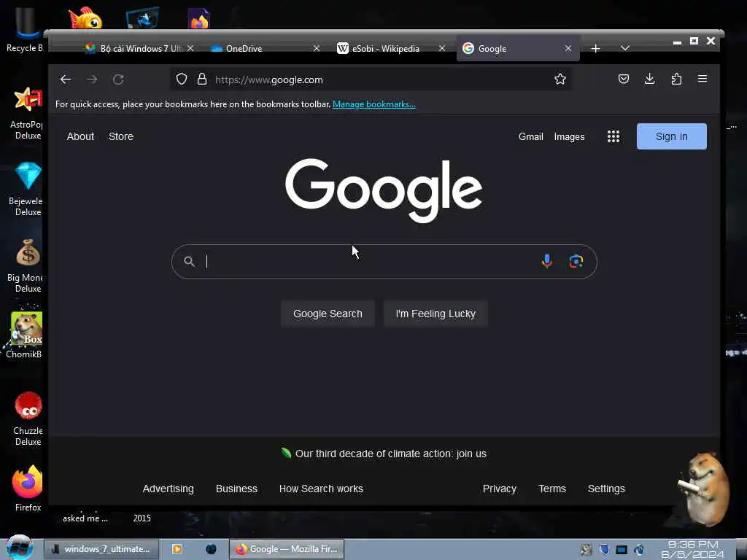Open the Windows Start orb

click(x=19, y=548)
